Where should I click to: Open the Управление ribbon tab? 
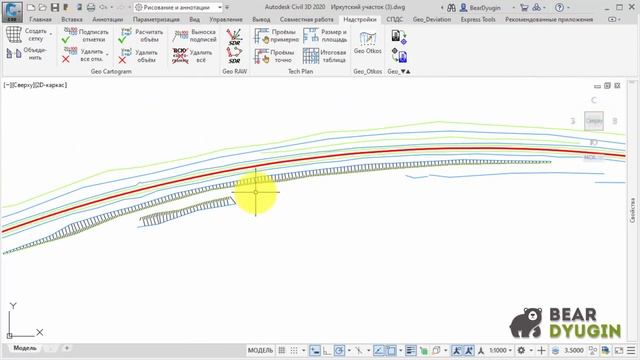(226, 19)
